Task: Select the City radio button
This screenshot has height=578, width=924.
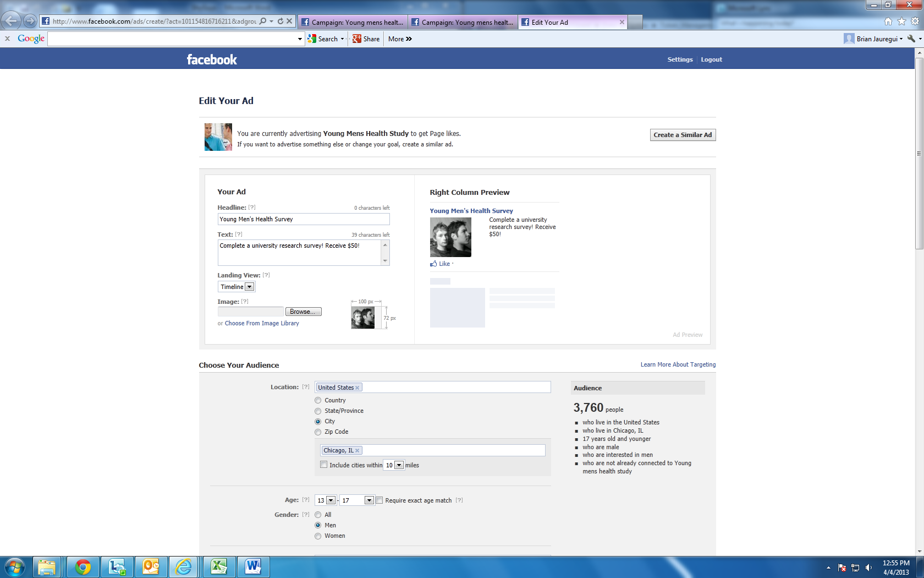Action: point(318,422)
